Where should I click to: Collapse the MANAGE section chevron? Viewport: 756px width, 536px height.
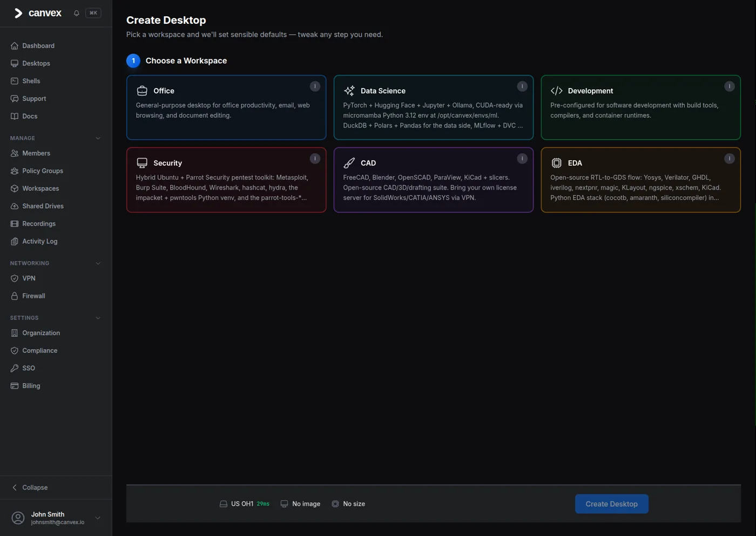(x=98, y=138)
